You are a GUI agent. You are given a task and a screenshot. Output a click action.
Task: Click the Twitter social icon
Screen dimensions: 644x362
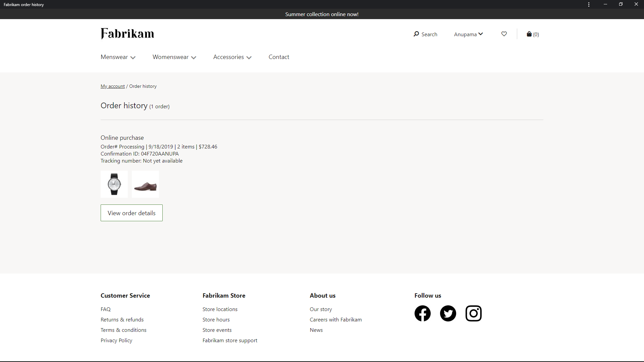tap(448, 313)
